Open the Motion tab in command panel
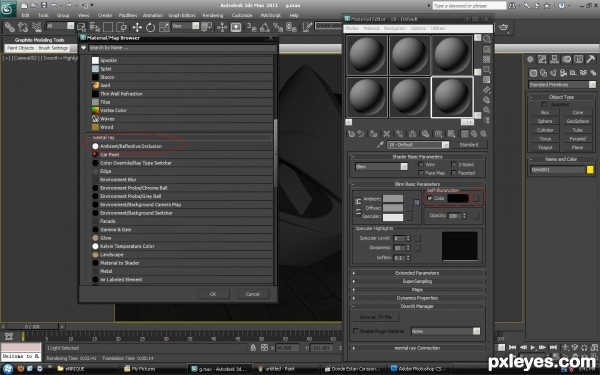Screen dimensions: 600x375 567,59
